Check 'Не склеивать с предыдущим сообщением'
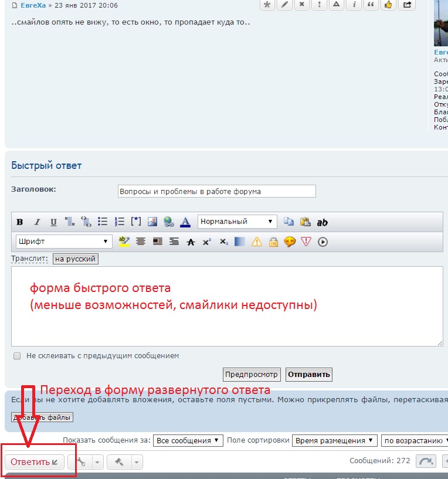The image size is (448, 479). point(17,356)
